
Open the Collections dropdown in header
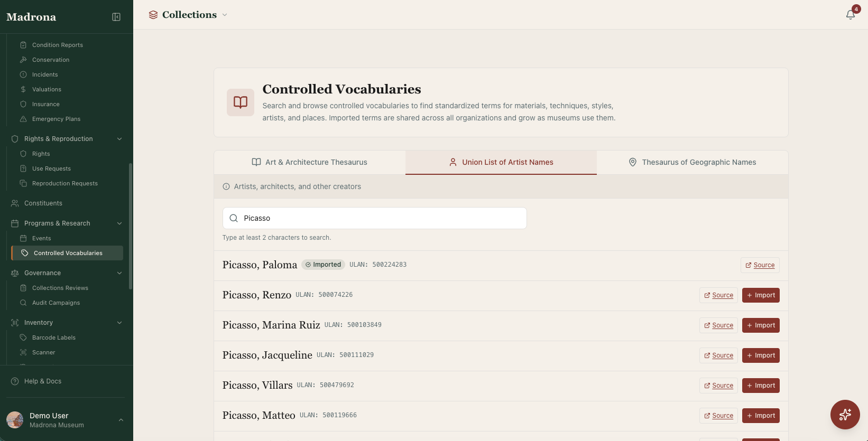pyautogui.click(x=188, y=15)
